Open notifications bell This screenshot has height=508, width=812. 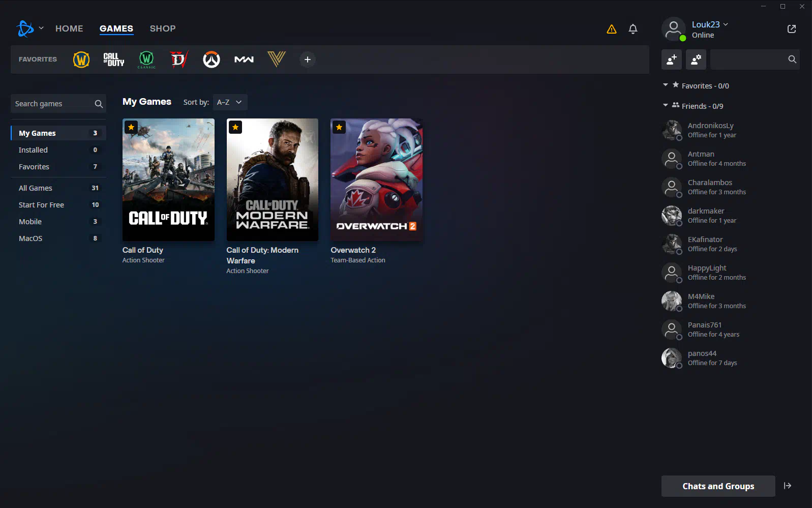tap(633, 29)
